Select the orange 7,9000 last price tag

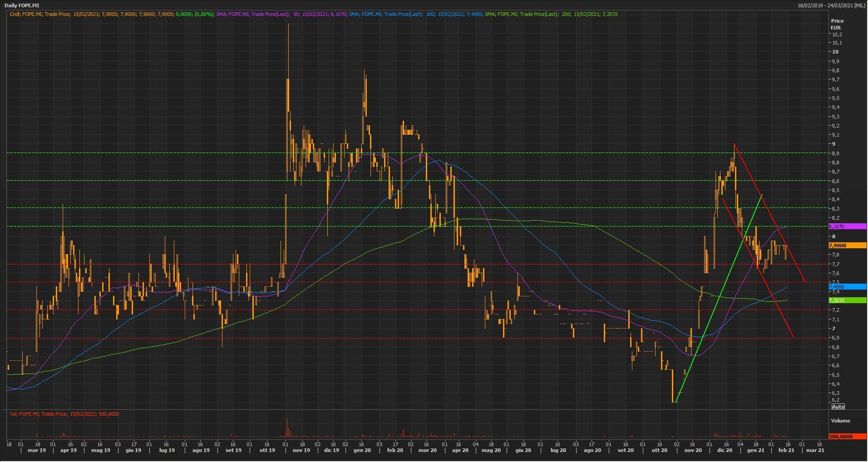(847, 246)
